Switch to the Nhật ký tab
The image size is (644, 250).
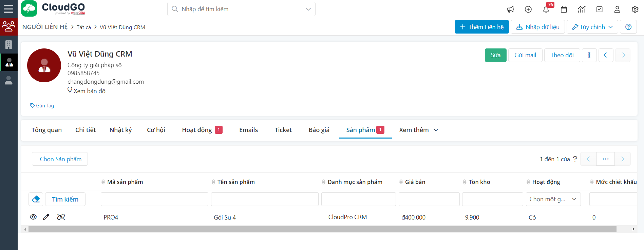coord(120,130)
